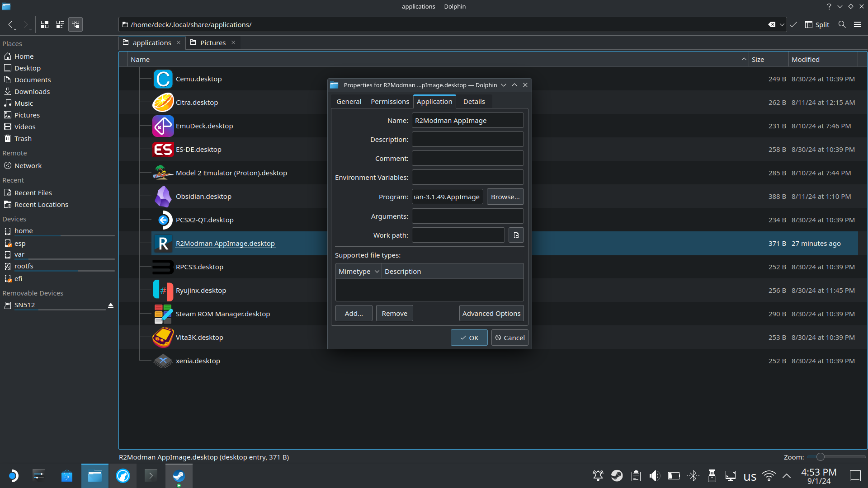Open the Details tab in Properties
This screenshot has width=868, height=488.
point(474,102)
